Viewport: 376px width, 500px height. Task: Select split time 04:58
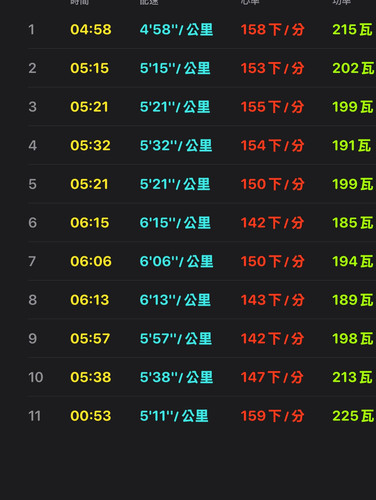(91, 30)
